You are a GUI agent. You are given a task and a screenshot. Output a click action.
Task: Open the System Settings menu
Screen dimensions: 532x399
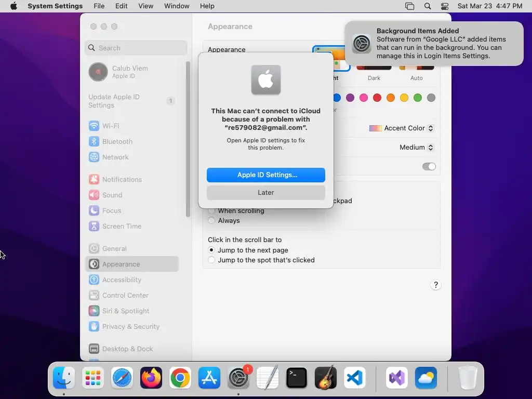click(x=55, y=6)
